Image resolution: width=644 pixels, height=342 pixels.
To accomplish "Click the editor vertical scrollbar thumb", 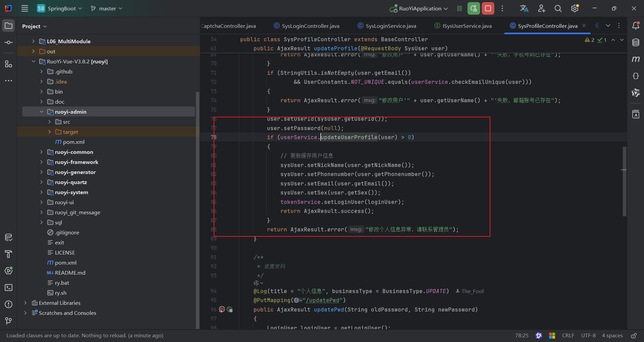I will [625, 181].
